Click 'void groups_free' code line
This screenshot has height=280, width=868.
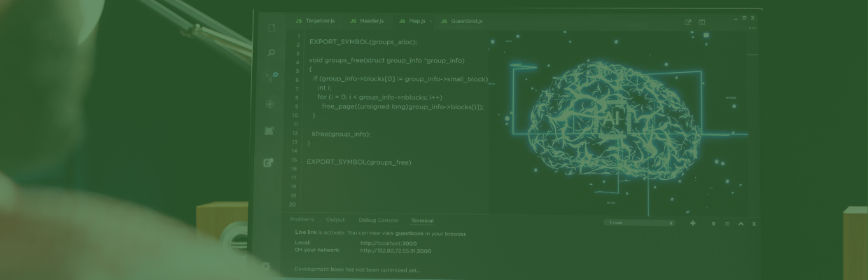(x=386, y=61)
